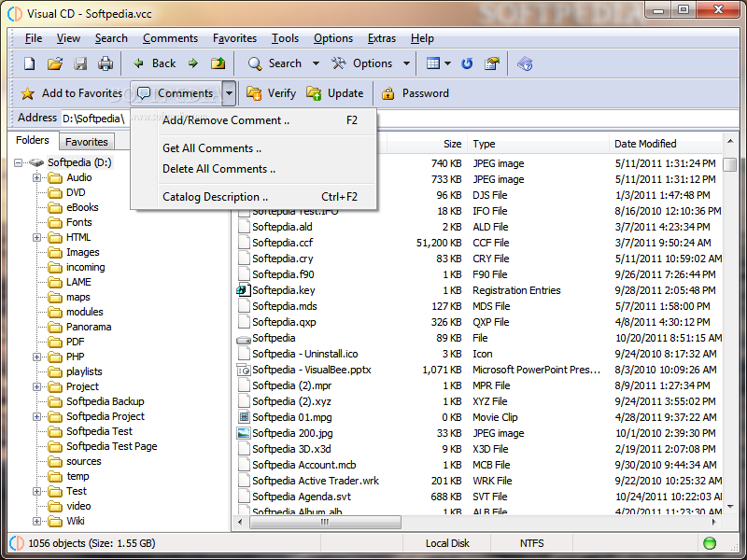The height and width of the screenshot is (560, 747).
Task: Click the Softpedia.key registry file icon
Action: point(244,290)
